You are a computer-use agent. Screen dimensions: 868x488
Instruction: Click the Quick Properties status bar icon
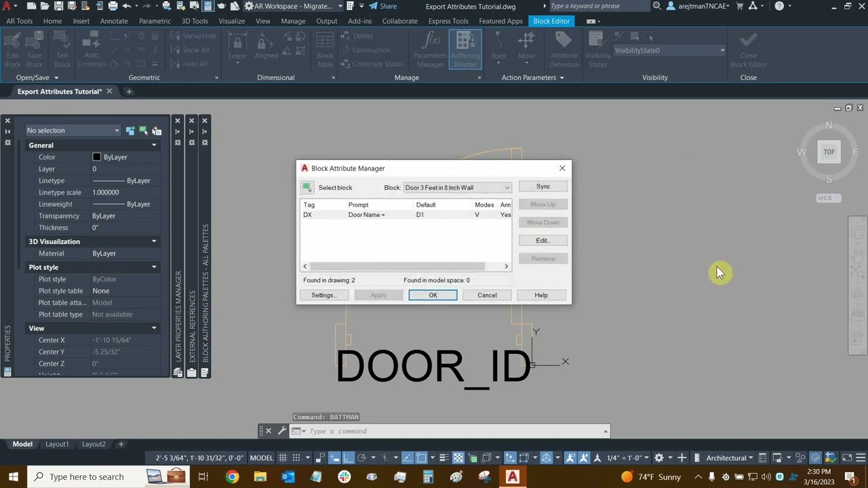[762, 457]
